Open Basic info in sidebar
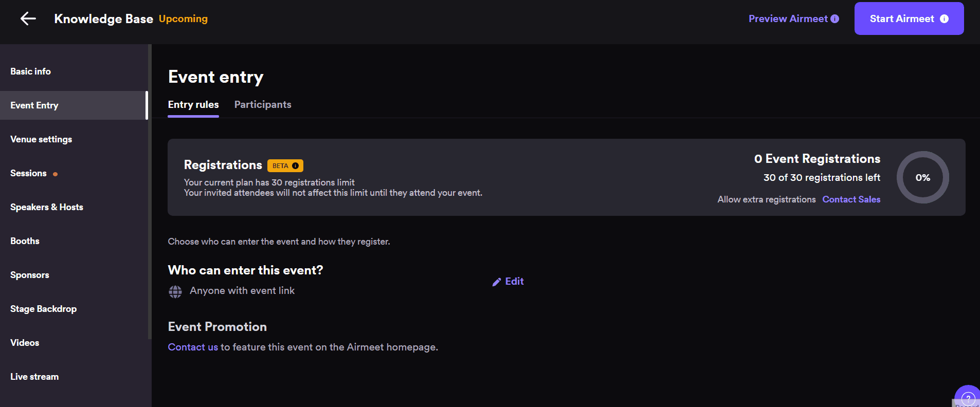Image resolution: width=980 pixels, height=407 pixels. pyautogui.click(x=31, y=71)
